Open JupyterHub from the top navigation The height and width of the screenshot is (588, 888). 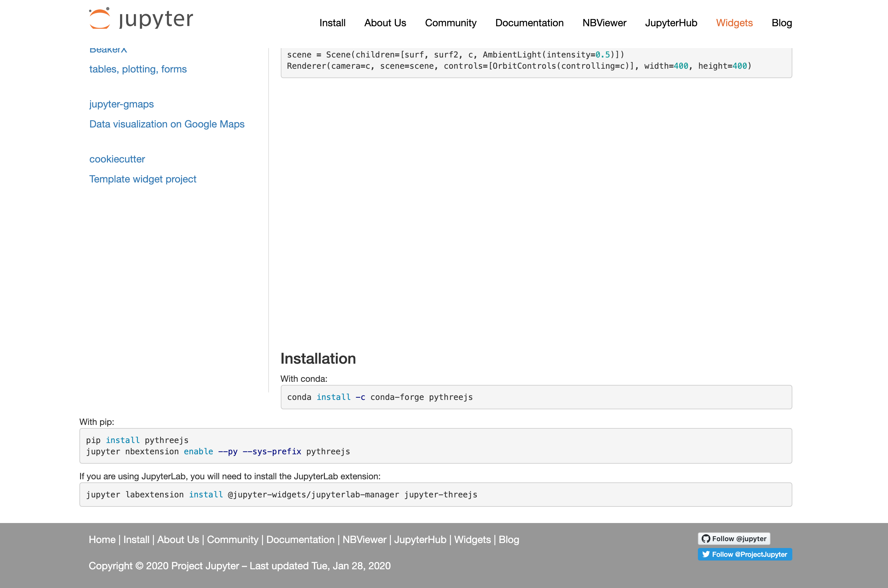tap(671, 23)
